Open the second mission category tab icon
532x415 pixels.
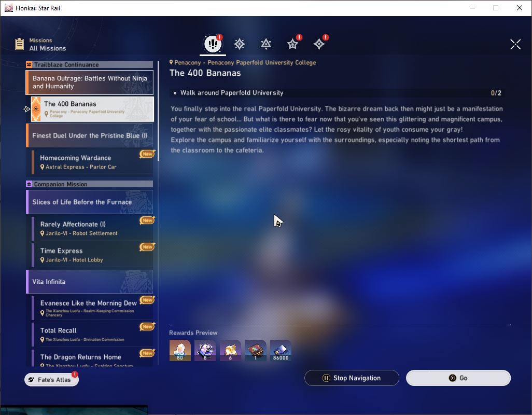tap(240, 44)
